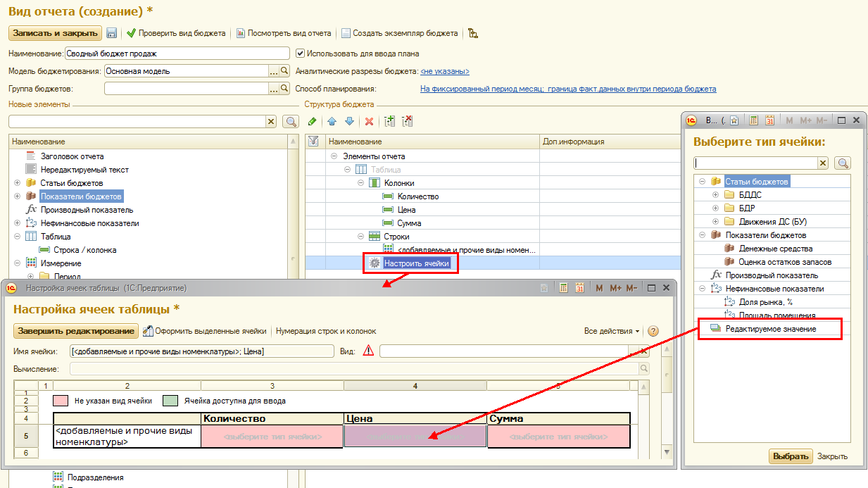Click the hierarchy tree icon in top toolbar

(473, 33)
